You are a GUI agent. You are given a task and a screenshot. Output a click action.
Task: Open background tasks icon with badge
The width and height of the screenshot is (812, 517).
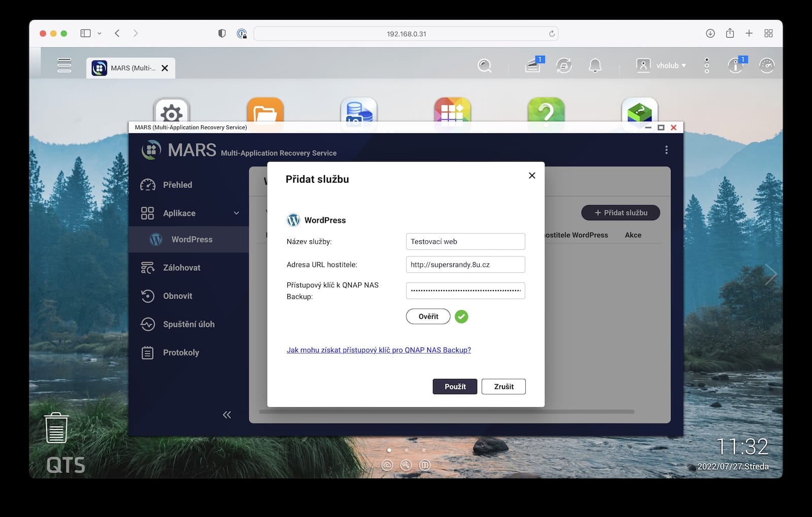pyautogui.click(x=533, y=66)
